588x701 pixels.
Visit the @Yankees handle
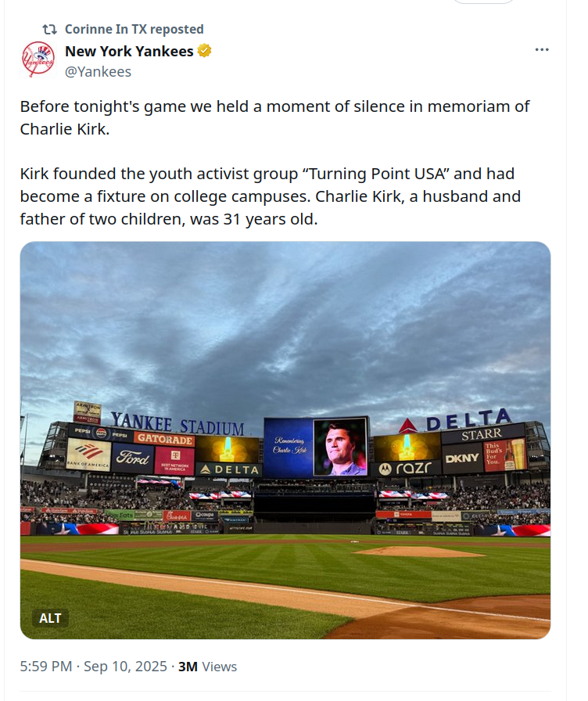98,71
